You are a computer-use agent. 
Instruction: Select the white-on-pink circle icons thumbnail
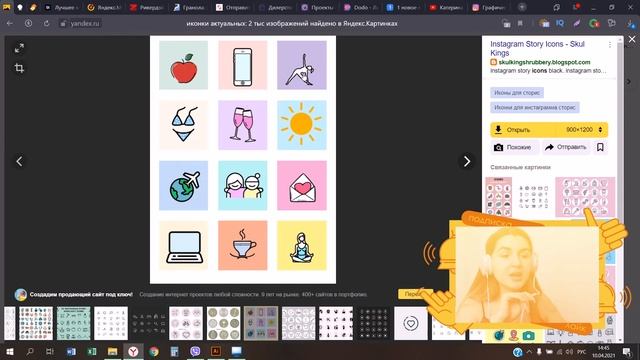tap(299, 323)
